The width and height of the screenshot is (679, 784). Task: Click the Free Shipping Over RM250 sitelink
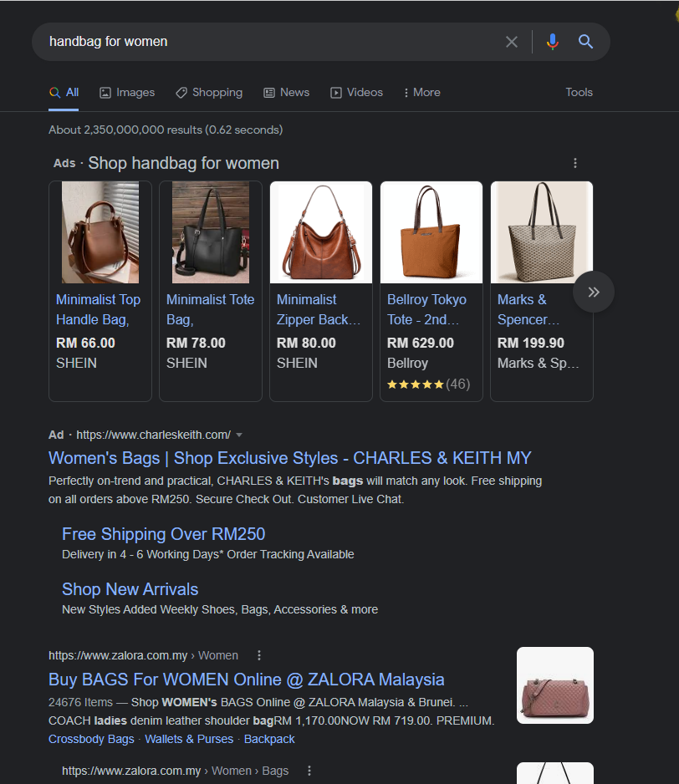(x=163, y=534)
